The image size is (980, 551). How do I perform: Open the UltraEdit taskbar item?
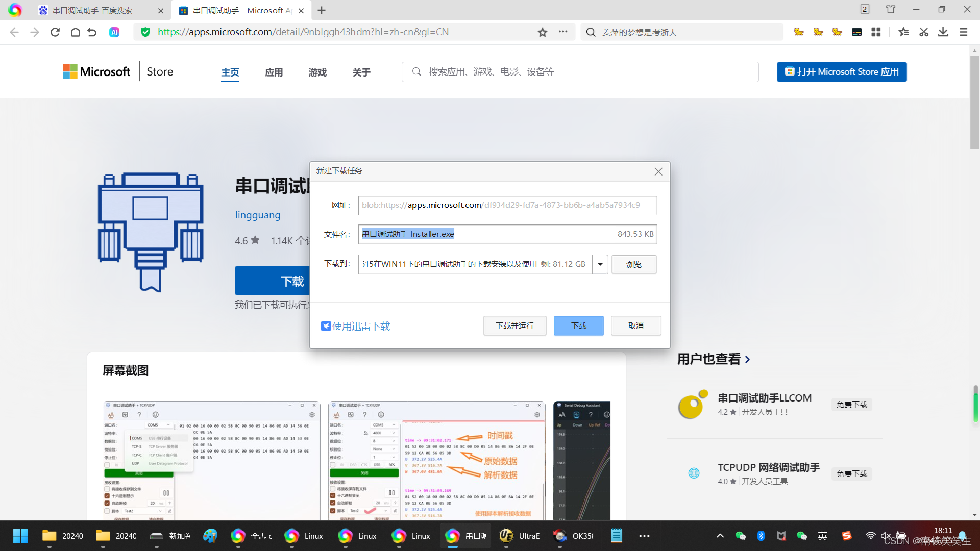tap(521, 536)
